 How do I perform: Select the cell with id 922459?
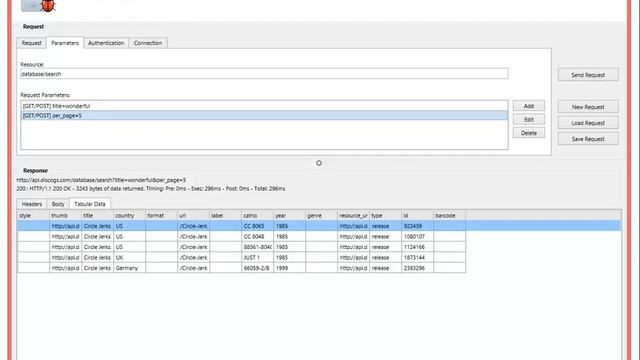pyautogui.click(x=417, y=226)
